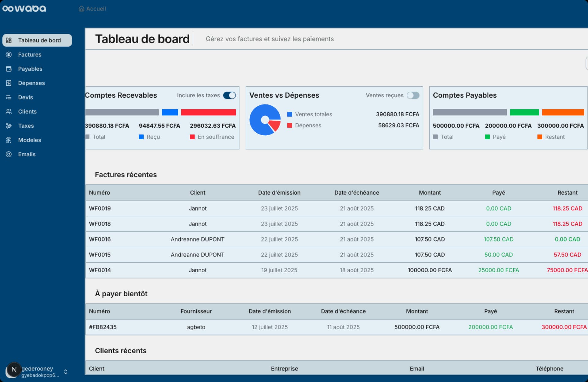This screenshot has height=382, width=588.
Task: Click the Ventes vs Dépenses donut chart
Action: pyautogui.click(x=265, y=119)
